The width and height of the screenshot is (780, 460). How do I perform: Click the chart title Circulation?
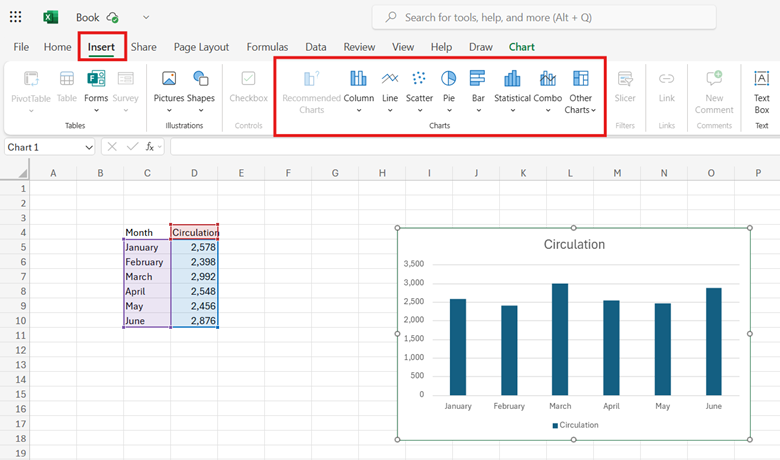point(574,244)
